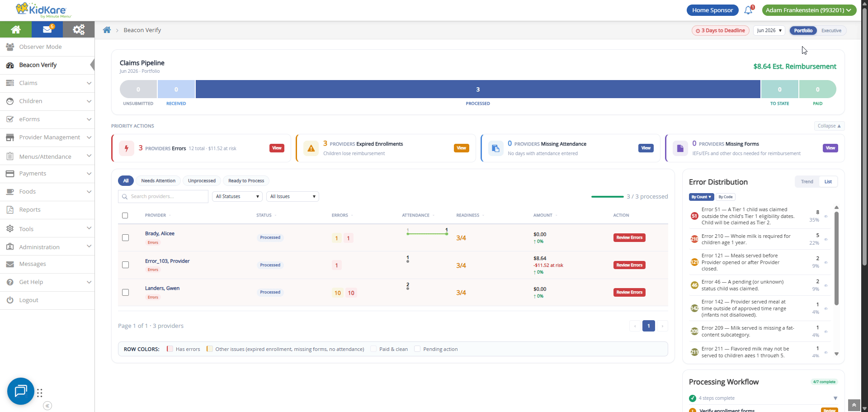868x412 pixels.
Task: Switch to the Needs Attention filter tab
Action: pos(158,181)
